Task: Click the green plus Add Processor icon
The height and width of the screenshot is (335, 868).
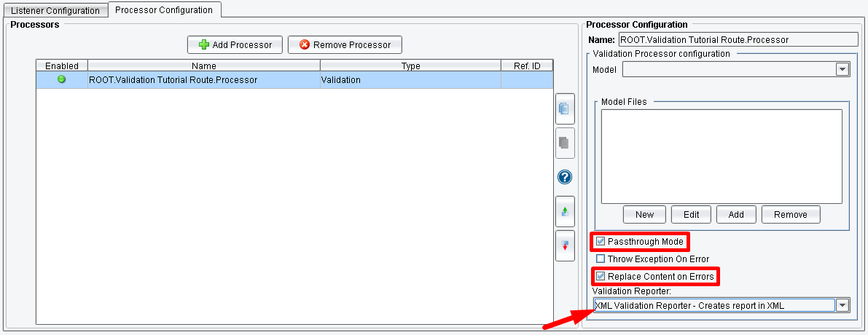Action: [x=204, y=45]
